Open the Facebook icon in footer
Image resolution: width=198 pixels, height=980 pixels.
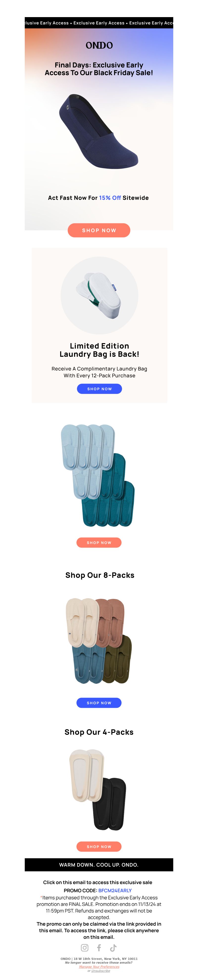pos(99,948)
